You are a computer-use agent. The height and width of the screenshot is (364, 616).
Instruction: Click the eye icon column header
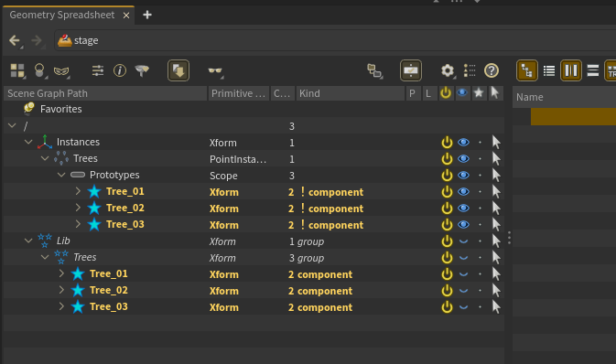(x=462, y=93)
